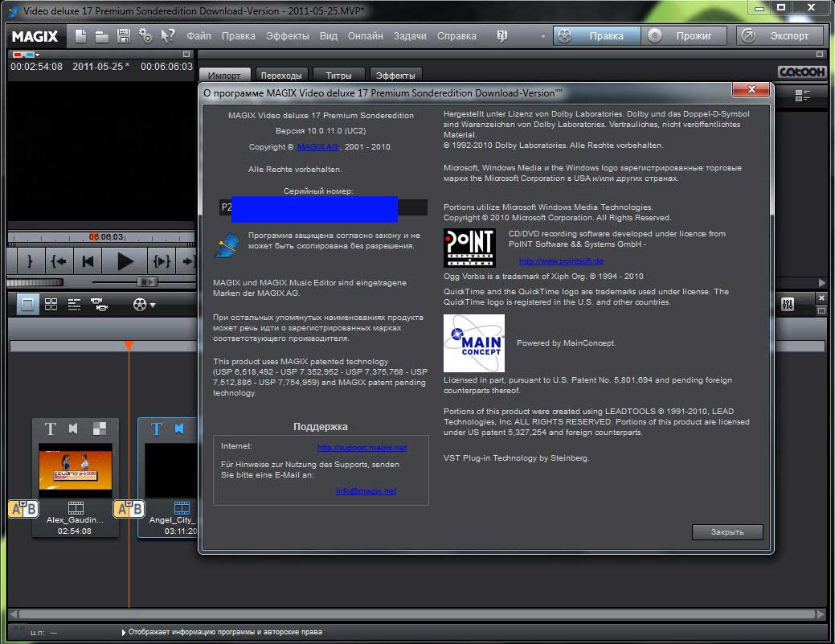Switch to multi-camera mode icon
Viewport: 835px width, 644px height.
coord(98,305)
